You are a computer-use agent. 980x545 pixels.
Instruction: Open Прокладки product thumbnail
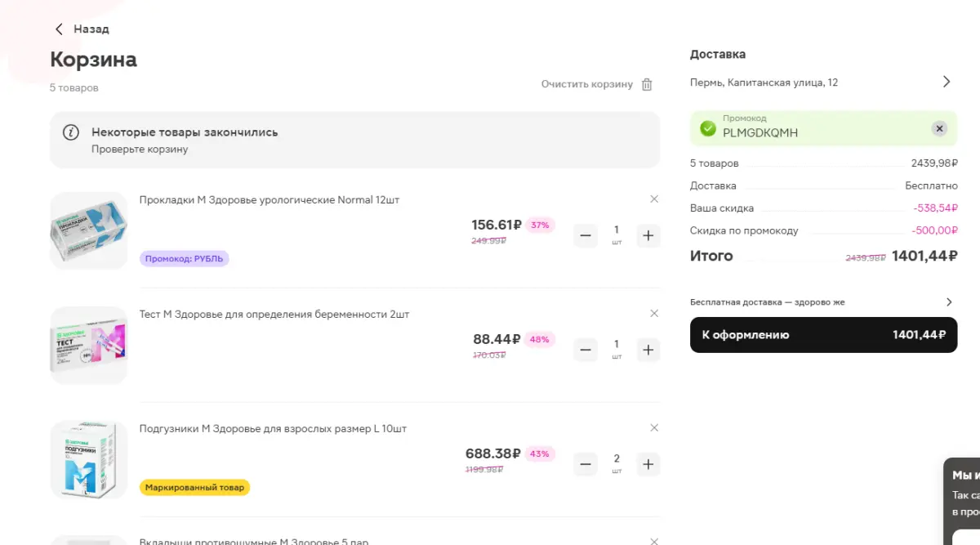(x=89, y=230)
